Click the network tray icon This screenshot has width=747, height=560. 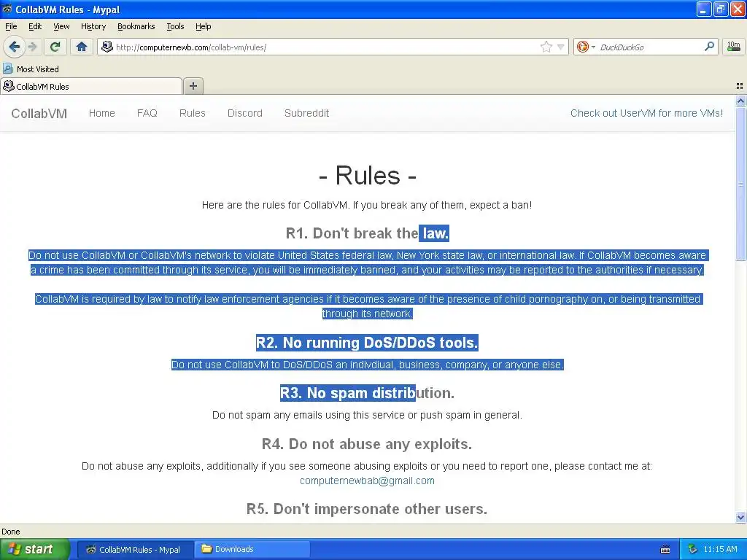693,550
